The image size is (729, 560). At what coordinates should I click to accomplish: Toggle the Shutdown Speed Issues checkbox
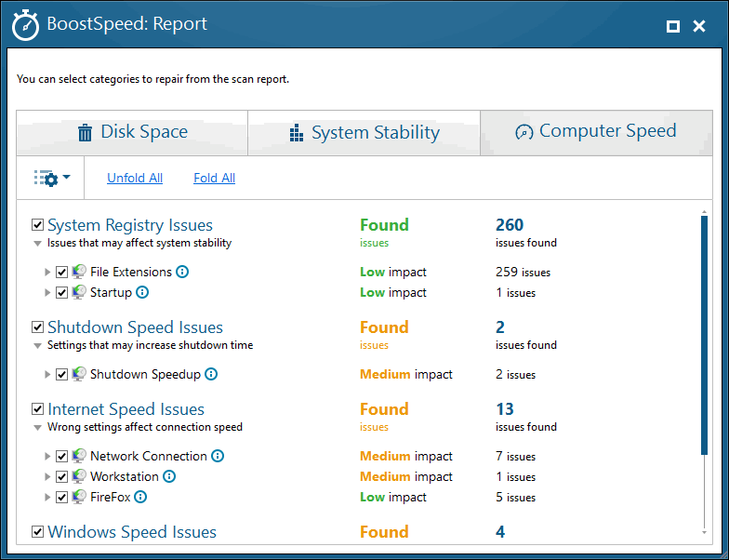[37, 327]
